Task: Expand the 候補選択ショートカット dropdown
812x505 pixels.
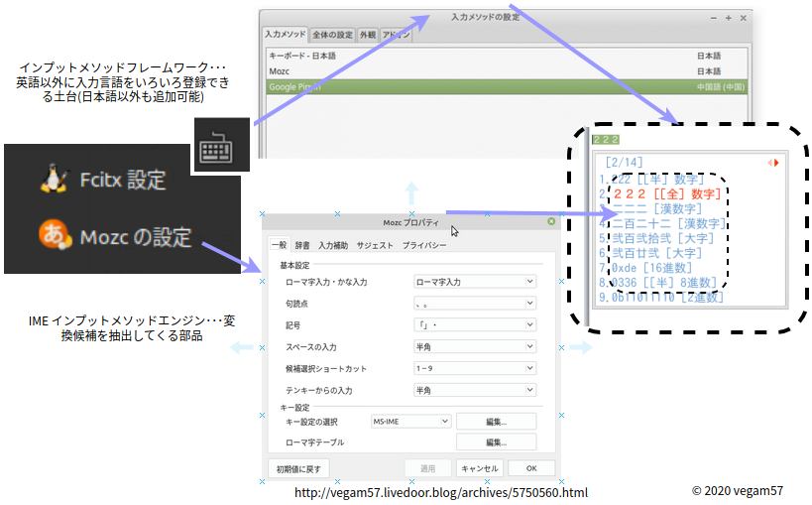Action: pos(475,368)
